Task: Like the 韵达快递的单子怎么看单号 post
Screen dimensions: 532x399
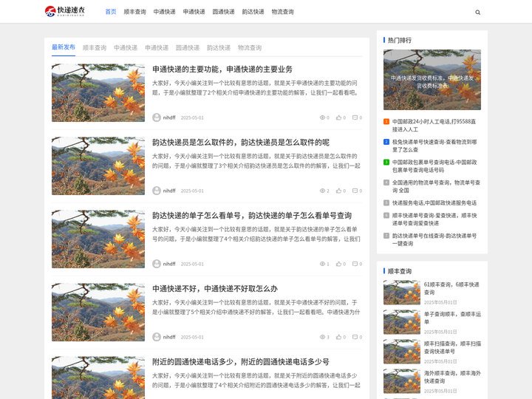Action: 338,264
